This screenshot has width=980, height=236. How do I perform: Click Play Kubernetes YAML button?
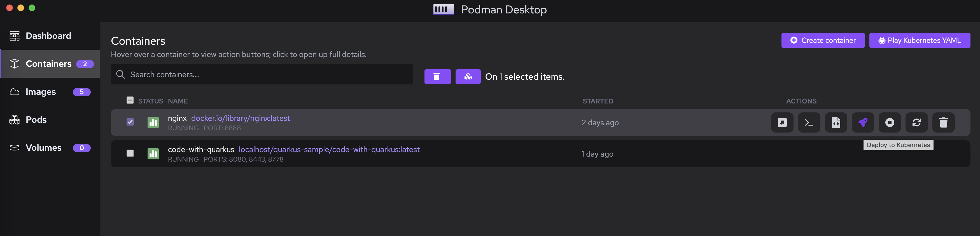tap(919, 40)
